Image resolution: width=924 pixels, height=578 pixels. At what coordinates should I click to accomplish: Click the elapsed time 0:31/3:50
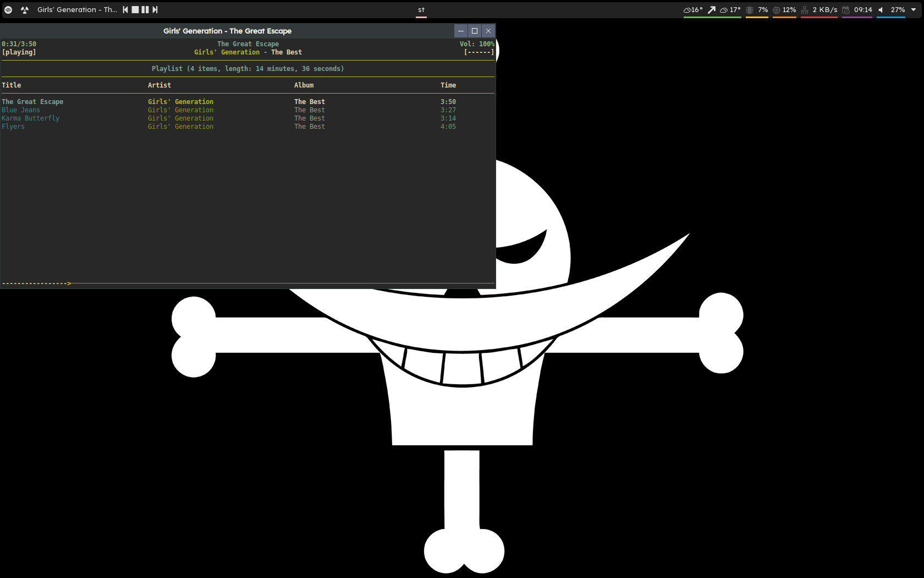pos(19,44)
